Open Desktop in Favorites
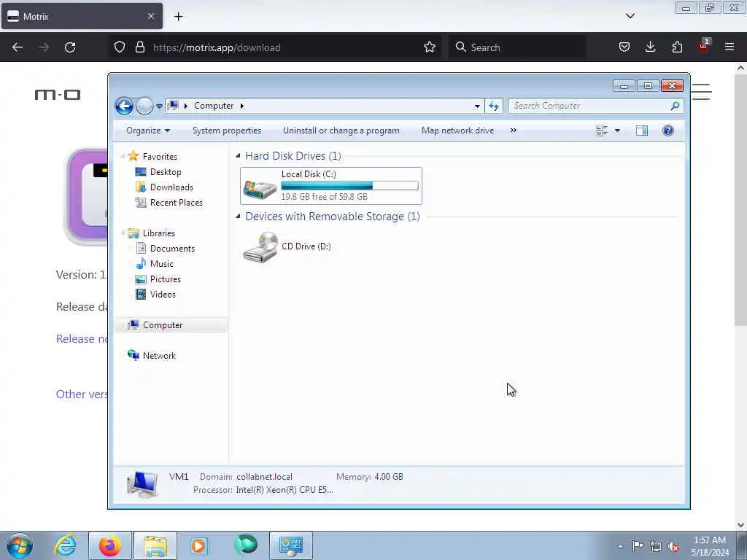Image resolution: width=747 pixels, height=560 pixels. click(166, 172)
